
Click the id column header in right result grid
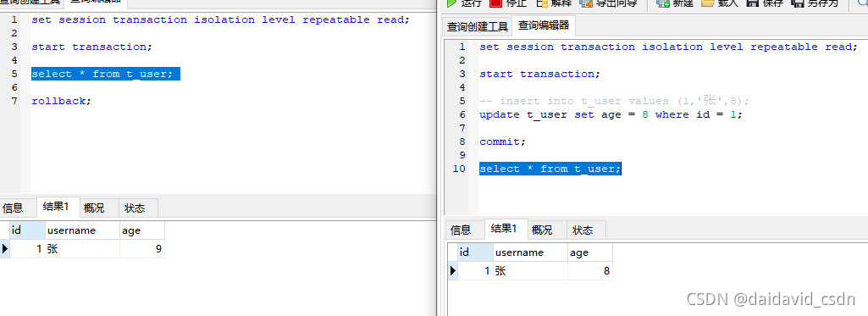(x=476, y=252)
